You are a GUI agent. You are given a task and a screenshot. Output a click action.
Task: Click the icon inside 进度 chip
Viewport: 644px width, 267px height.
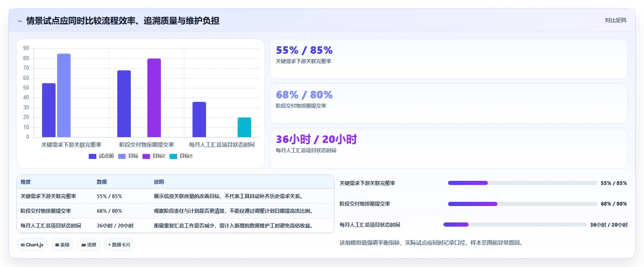84,245
